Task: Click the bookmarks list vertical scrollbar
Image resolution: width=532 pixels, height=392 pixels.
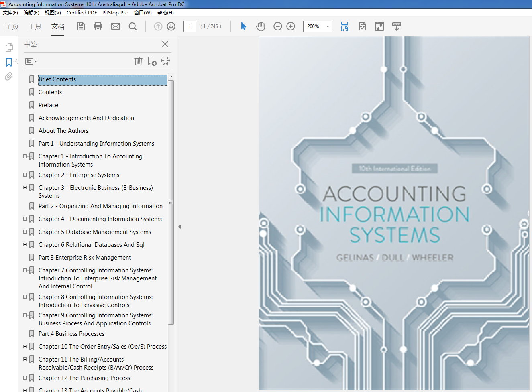Action: [x=171, y=202]
